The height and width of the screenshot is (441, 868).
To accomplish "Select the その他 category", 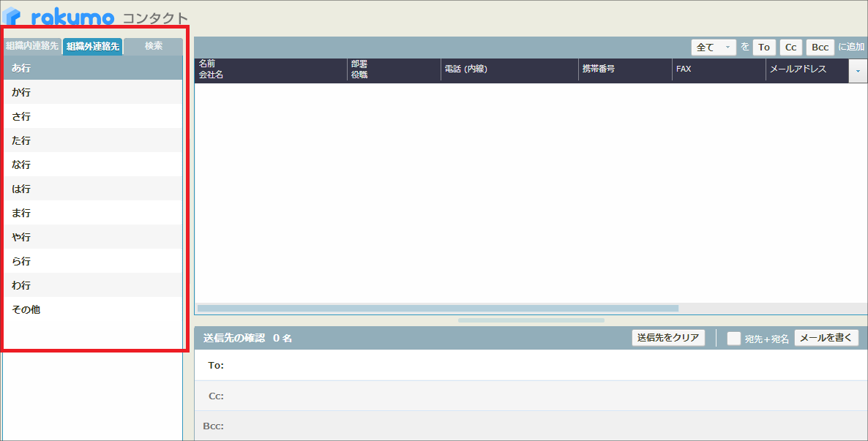I will point(93,309).
